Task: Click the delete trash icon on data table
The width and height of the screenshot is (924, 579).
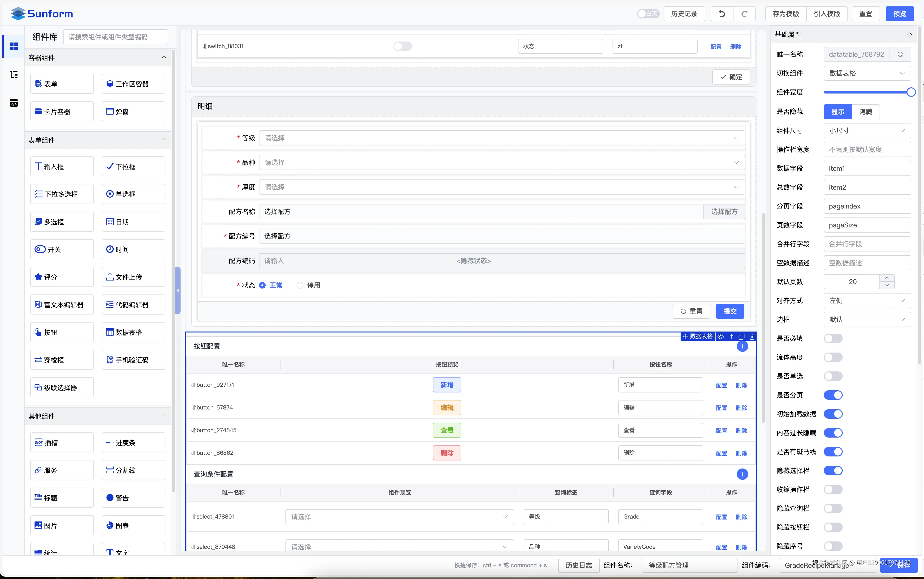Action: click(x=752, y=336)
